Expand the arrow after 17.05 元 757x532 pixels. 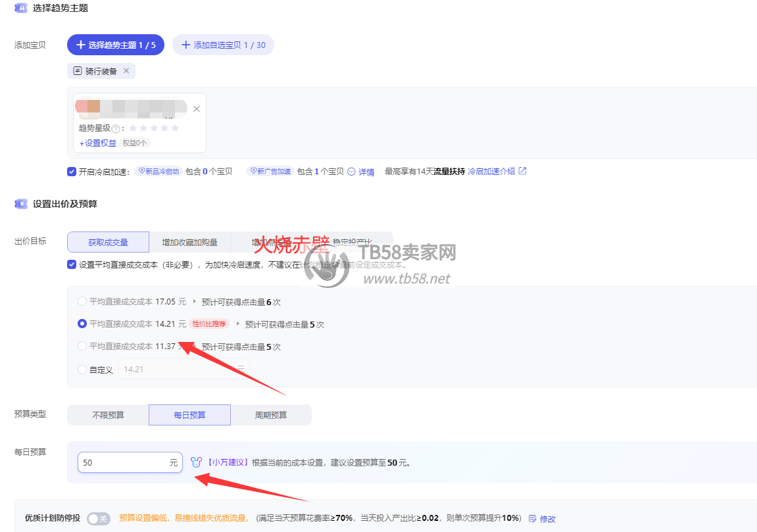click(x=194, y=302)
